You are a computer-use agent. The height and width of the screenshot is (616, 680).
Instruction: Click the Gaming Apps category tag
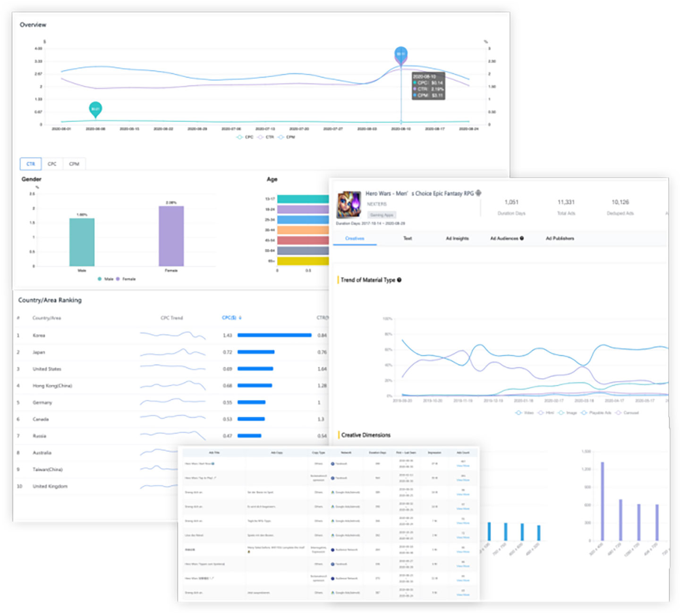pyautogui.click(x=382, y=215)
